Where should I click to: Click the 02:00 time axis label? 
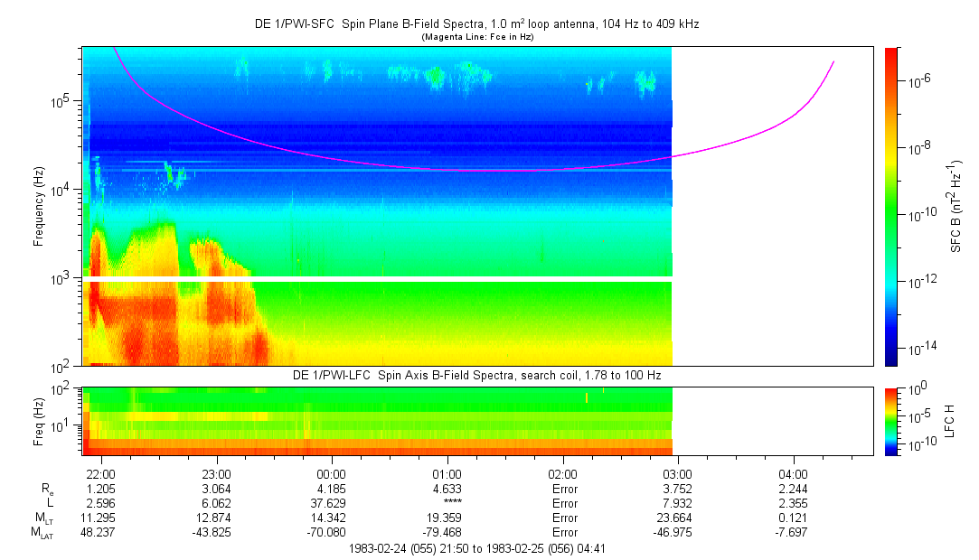(x=562, y=473)
